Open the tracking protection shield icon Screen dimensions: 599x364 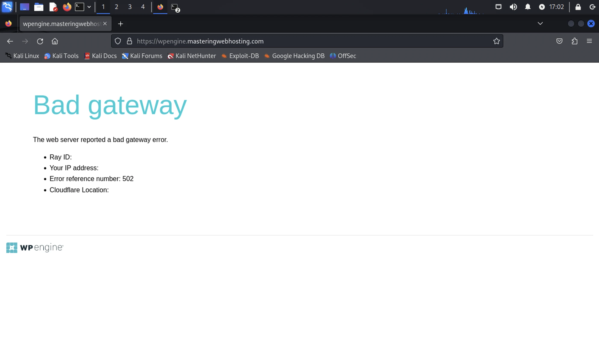(118, 41)
